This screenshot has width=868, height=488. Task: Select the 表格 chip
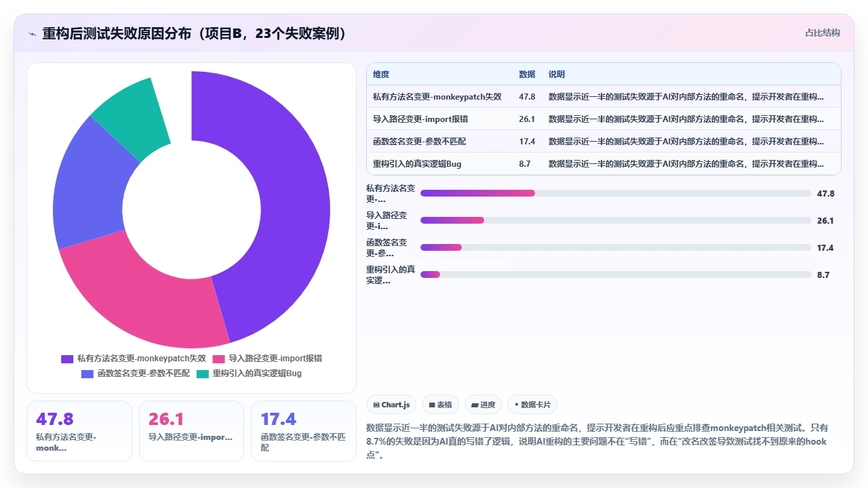point(440,405)
